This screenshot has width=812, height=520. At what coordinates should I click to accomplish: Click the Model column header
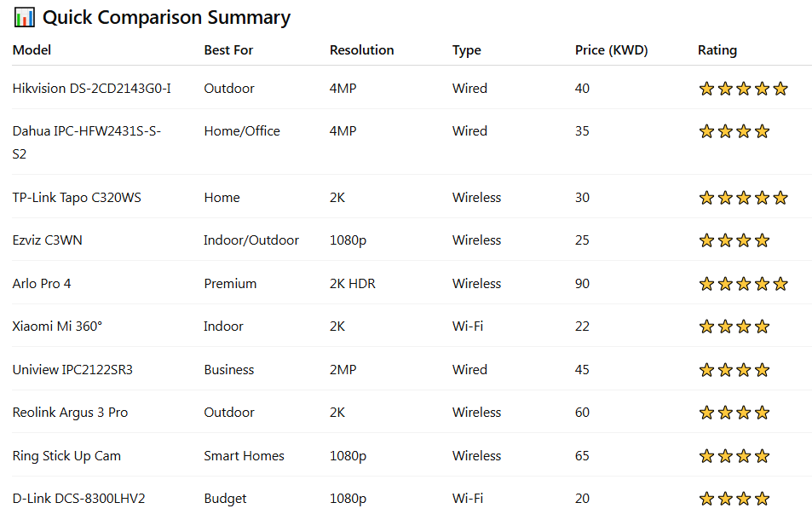pos(32,50)
